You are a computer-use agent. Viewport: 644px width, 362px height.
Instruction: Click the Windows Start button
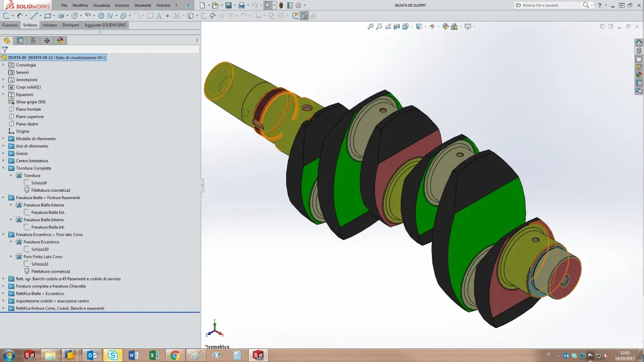point(8,355)
